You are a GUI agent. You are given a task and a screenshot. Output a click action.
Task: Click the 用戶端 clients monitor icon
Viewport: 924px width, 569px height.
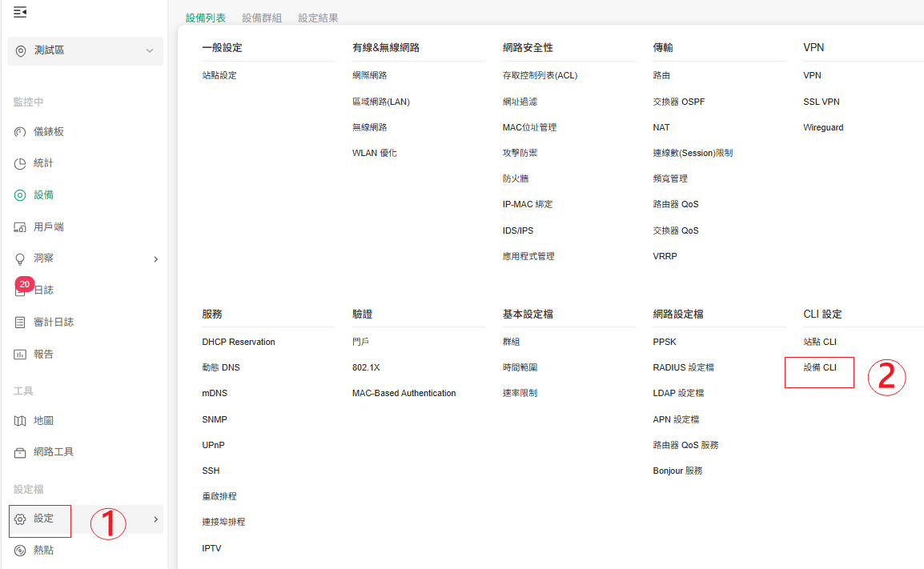(x=20, y=226)
